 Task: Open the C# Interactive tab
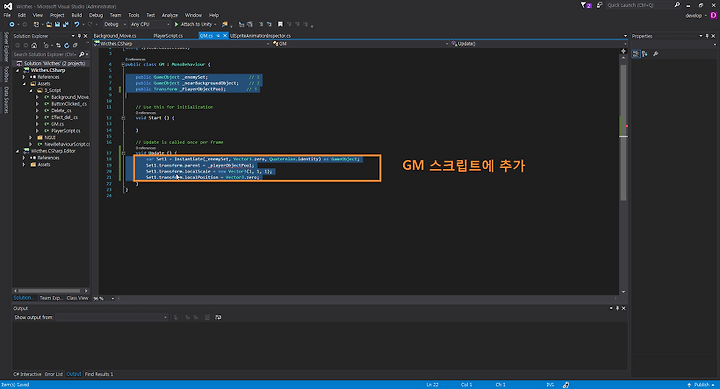tap(27, 374)
